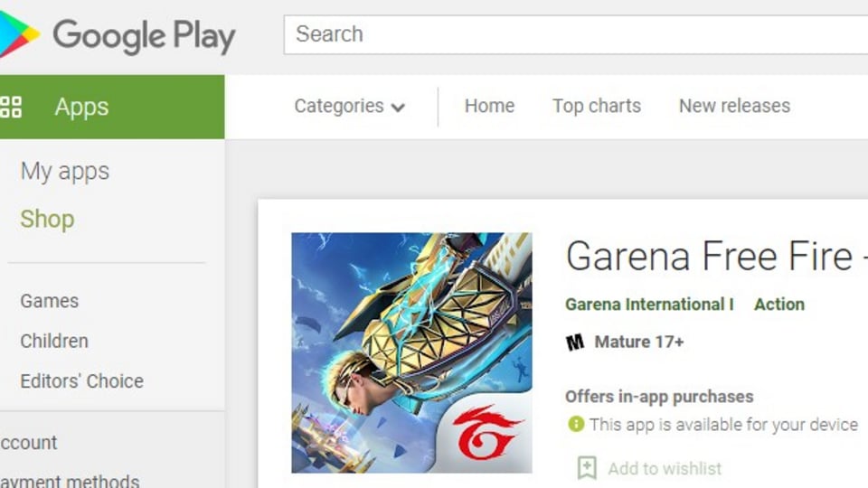Screen dimensions: 868x488
Task: Focus the Search input field
Action: click(576, 35)
